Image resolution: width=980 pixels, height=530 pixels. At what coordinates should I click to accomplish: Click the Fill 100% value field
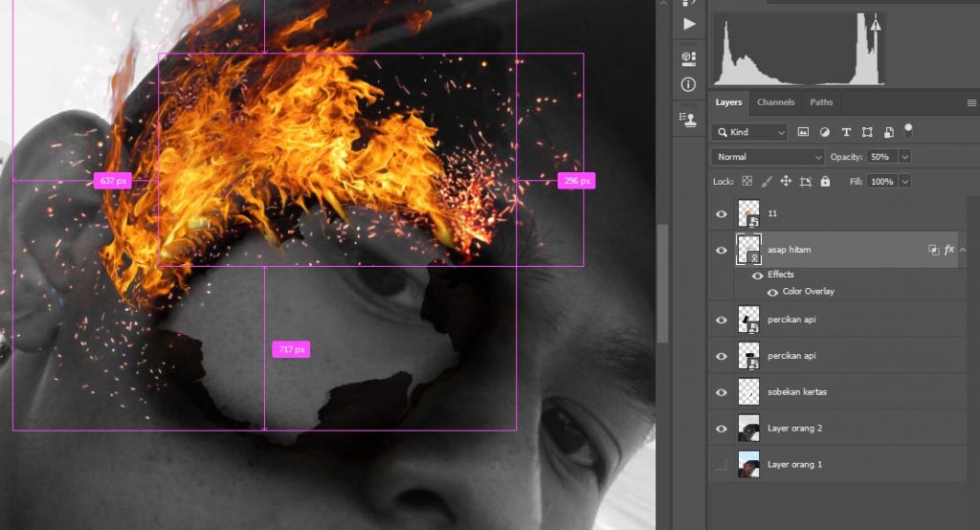[881, 181]
